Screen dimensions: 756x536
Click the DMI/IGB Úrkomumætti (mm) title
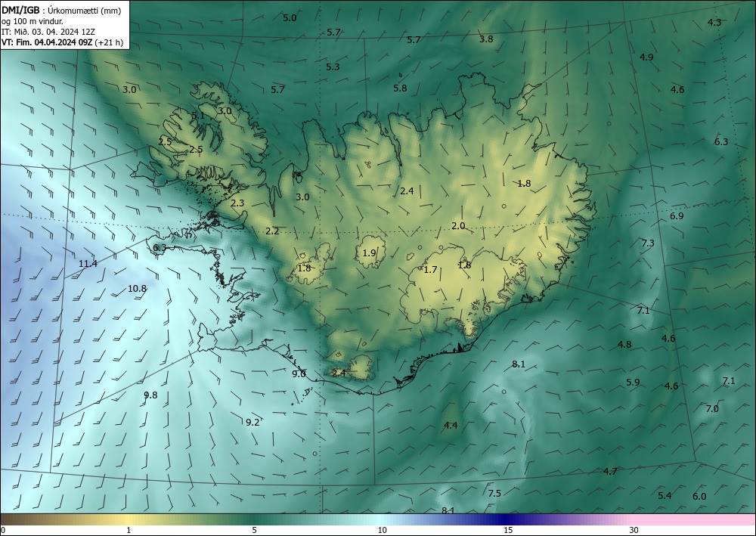click(60, 10)
